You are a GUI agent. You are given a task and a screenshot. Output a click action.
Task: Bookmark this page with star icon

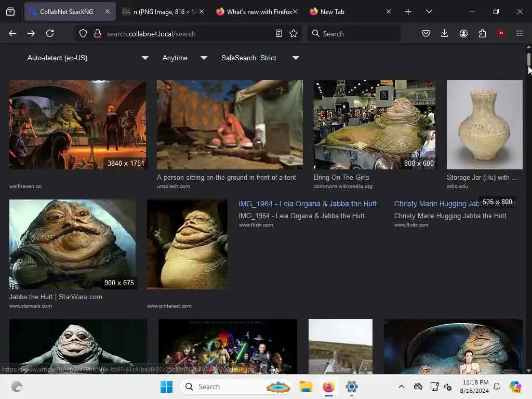294,33
